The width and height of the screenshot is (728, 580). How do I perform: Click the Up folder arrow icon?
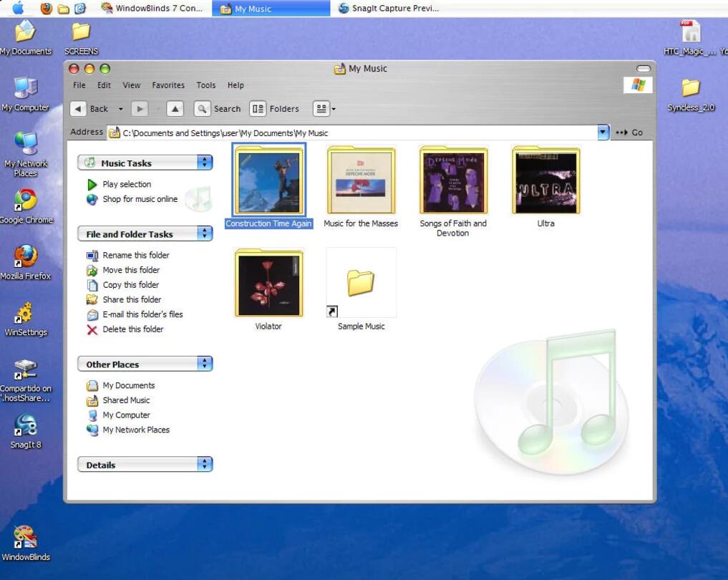(175, 109)
